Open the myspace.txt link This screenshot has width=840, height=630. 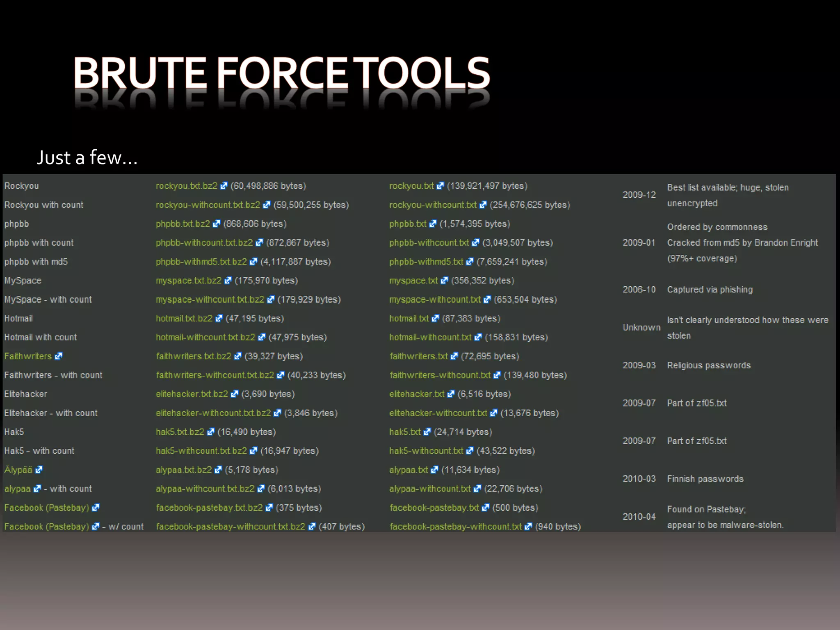pyautogui.click(x=413, y=281)
